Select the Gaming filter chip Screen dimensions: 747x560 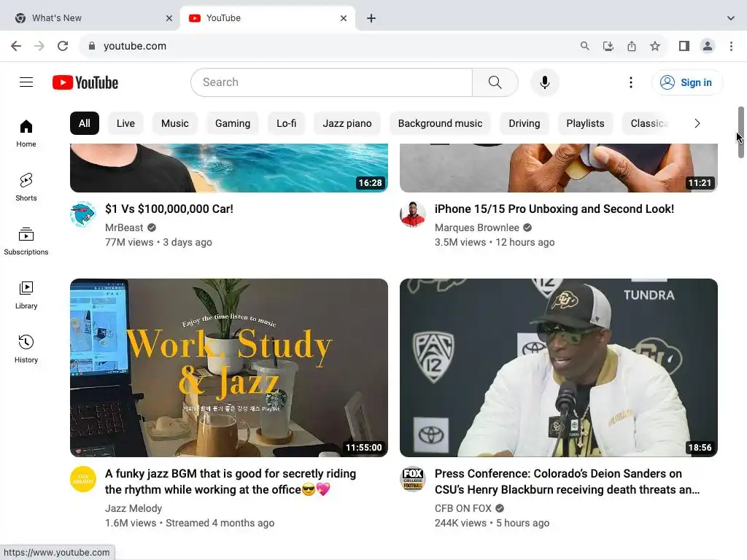coord(233,123)
